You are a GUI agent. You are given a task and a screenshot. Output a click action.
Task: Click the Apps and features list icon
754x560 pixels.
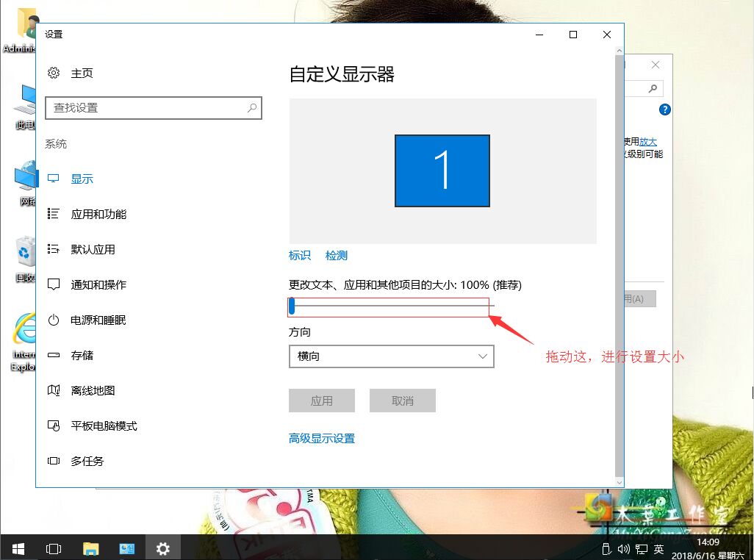point(54,214)
